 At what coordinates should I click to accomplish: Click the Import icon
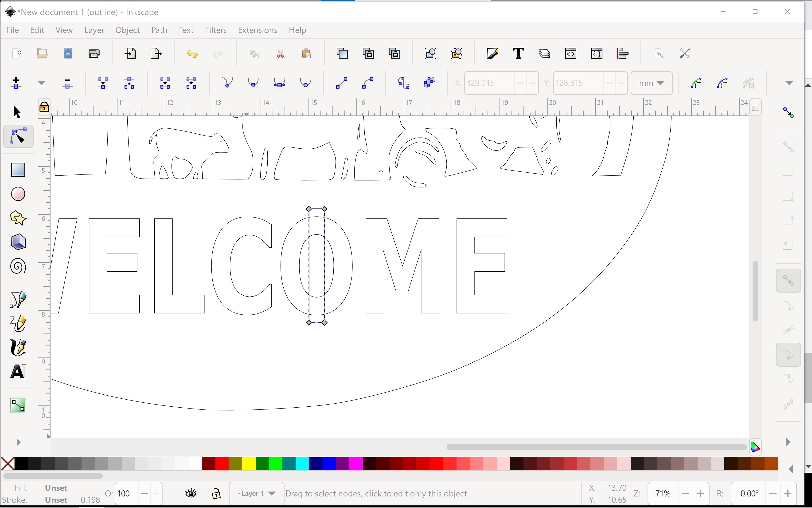pyautogui.click(x=131, y=53)
